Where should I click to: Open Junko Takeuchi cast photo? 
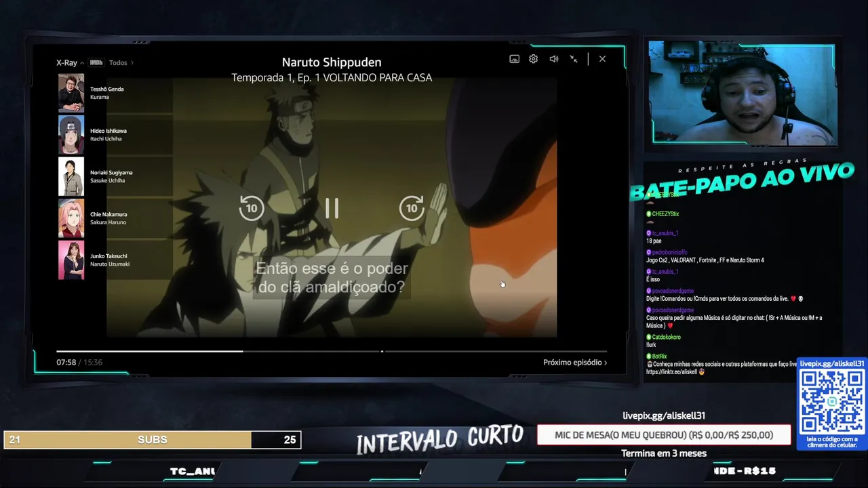pyautogui.click(x=71, y=260)
